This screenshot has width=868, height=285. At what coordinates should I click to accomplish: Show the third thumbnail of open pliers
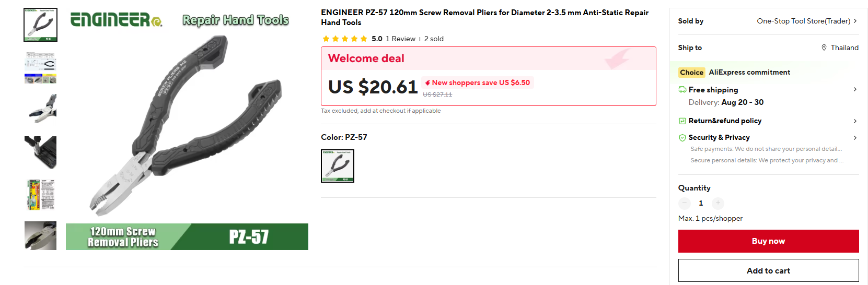[41, 109]
